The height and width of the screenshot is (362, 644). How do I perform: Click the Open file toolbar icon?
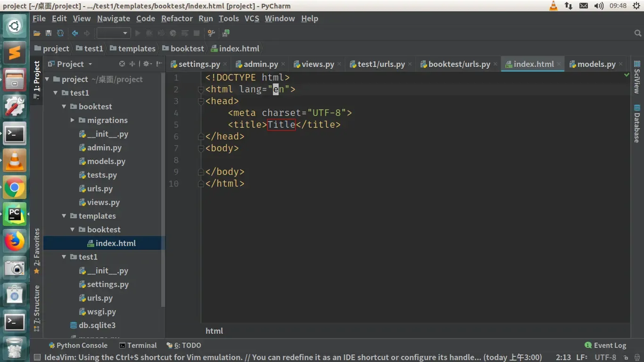37,33
